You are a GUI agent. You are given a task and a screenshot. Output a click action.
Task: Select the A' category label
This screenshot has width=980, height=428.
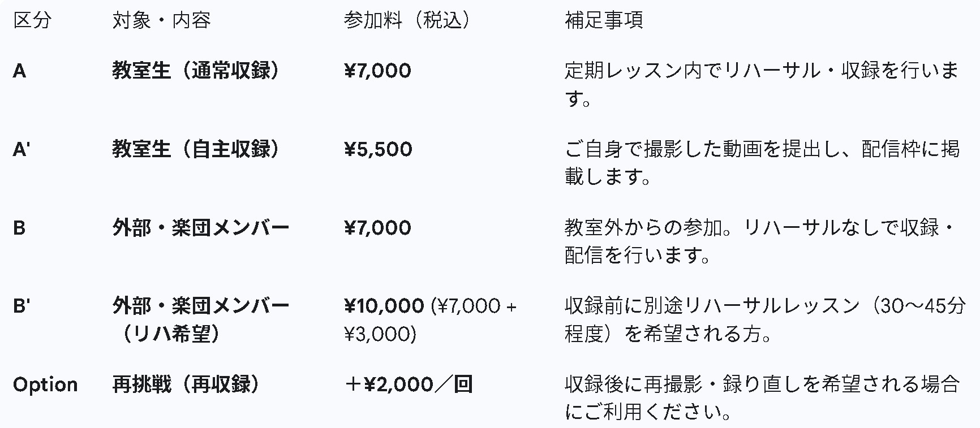coord(22,149)
